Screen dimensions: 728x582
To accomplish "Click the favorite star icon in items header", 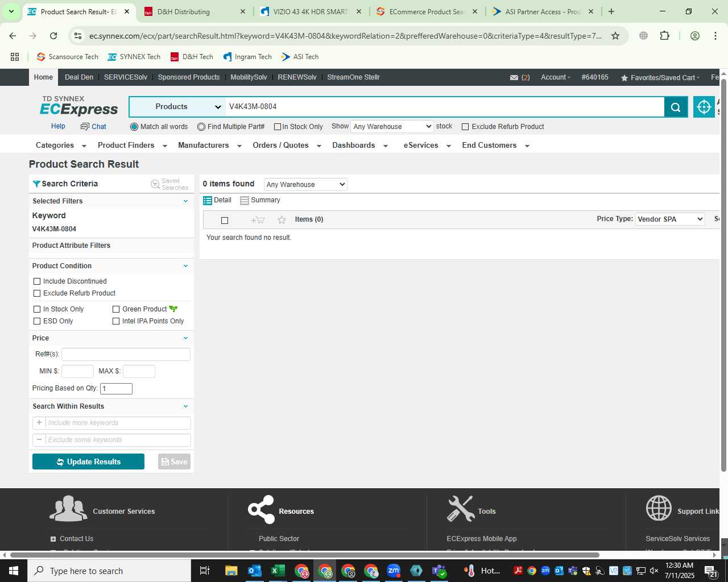I will click(x=282, y=220).
